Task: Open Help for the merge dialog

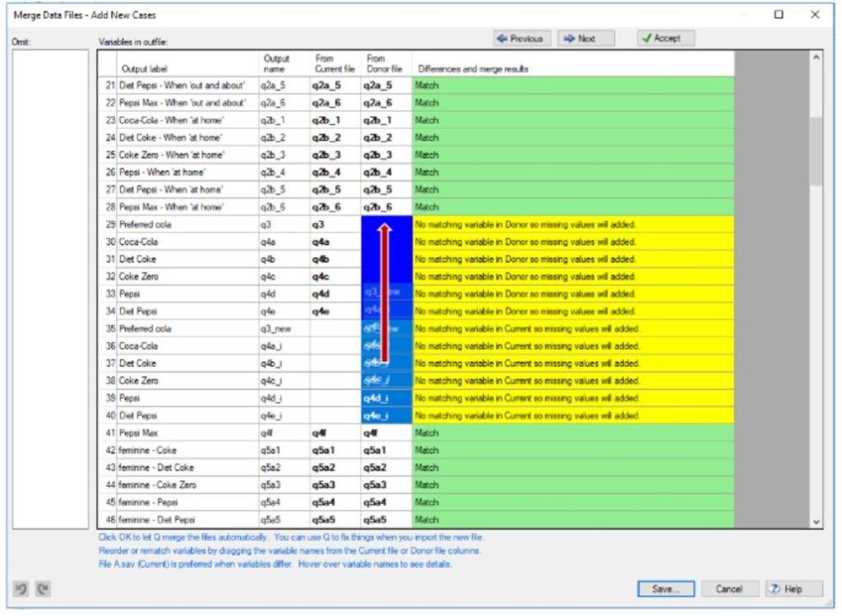Action: [x=793, y=589]
